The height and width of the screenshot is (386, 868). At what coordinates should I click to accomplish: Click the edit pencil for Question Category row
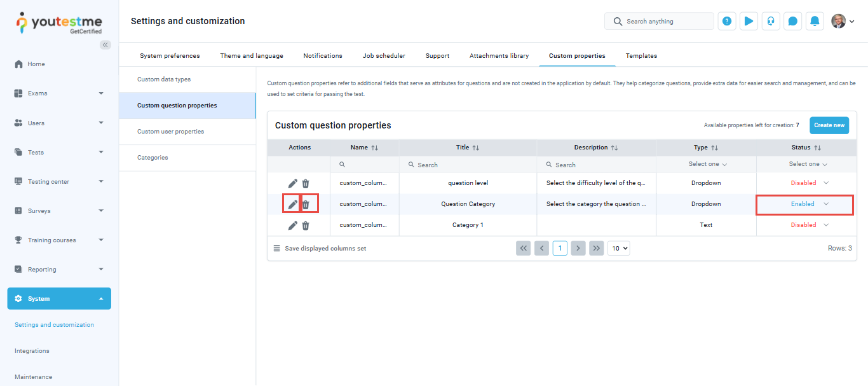tap(292, 204)
